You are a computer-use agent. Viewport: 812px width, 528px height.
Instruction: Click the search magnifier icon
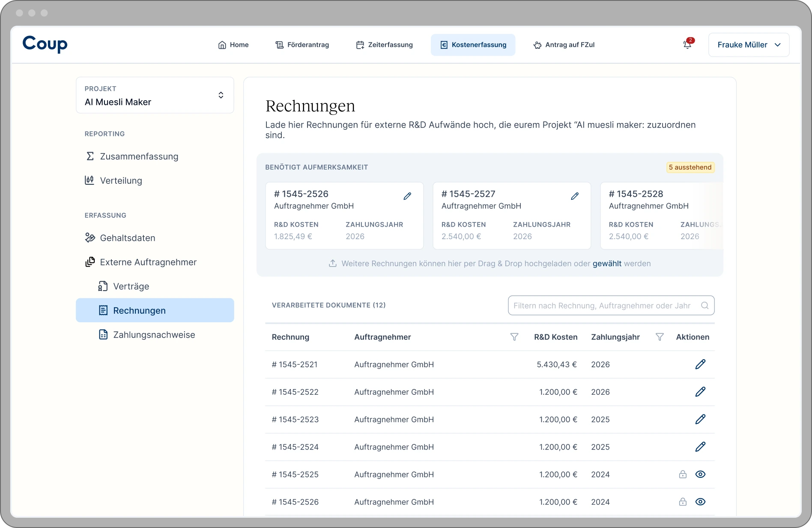[705, 306]
